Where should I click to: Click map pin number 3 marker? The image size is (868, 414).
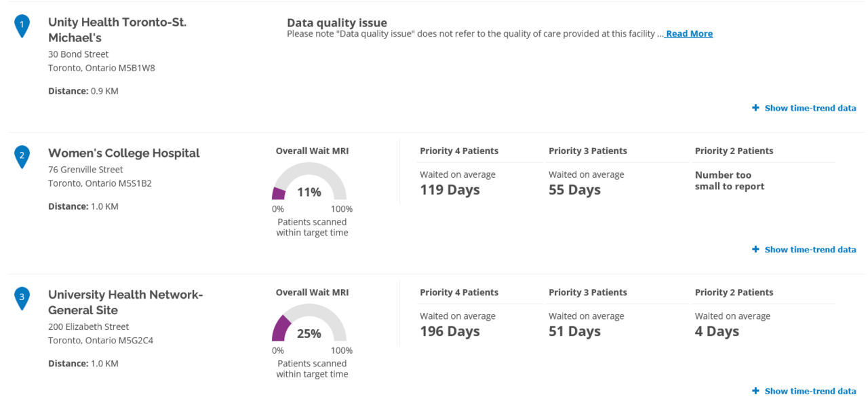point(22,298)
